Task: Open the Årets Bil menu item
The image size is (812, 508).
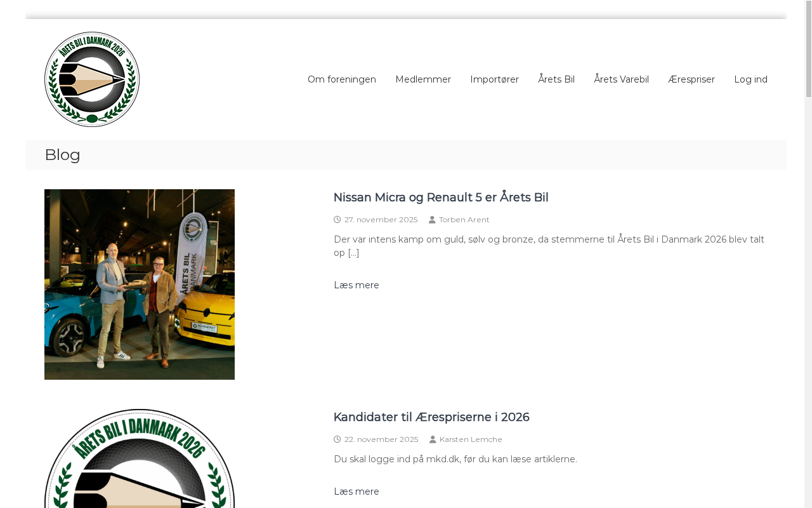Action: pyautogui.click(x=556, y=79)
